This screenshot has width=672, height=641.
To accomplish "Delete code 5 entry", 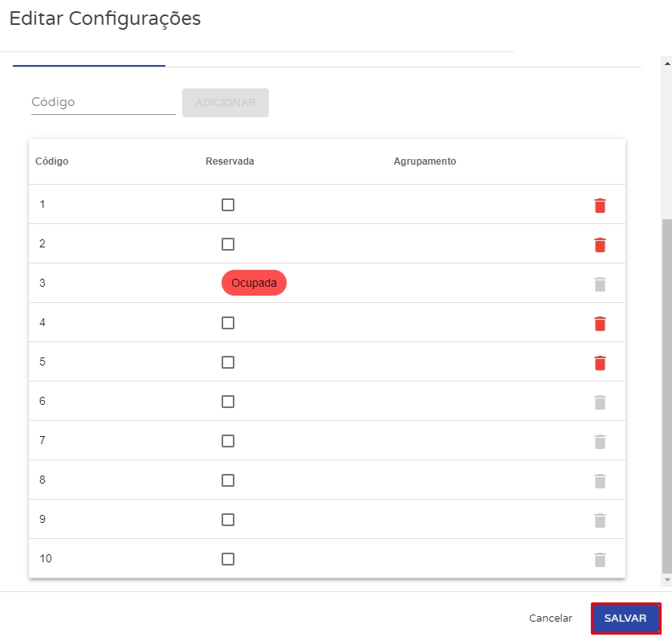I will pos(600,363).
